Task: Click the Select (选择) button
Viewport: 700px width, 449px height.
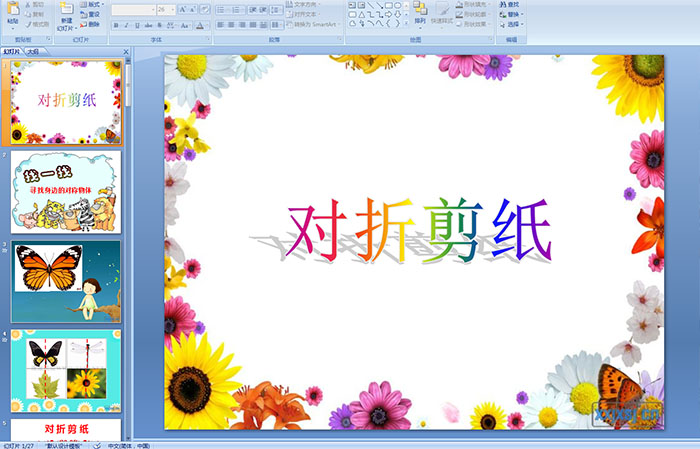Action: 512,24
